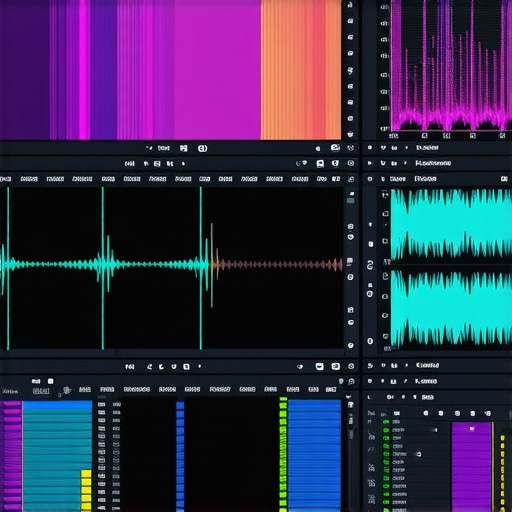Toggle the topmost green indicator in the lower-right track list
Viewport: 512px width, 512px height.
point(386,422)
